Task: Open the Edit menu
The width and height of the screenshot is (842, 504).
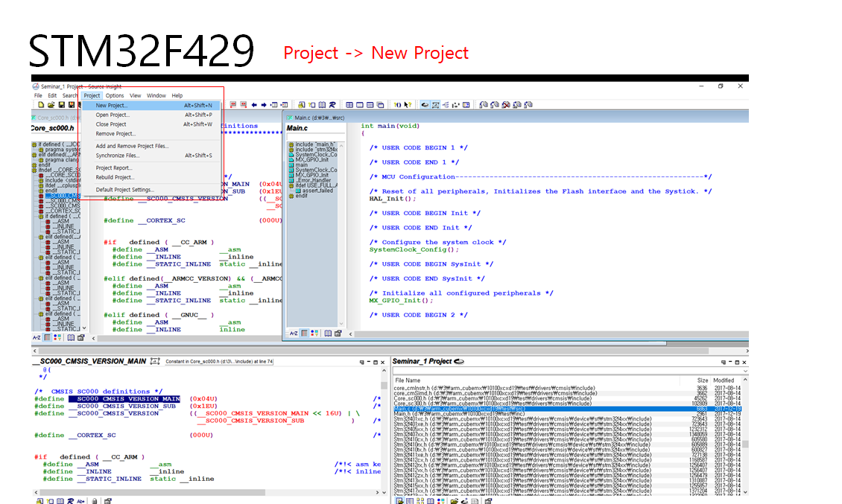Action: pyautogui.click(x=52, y=95)
